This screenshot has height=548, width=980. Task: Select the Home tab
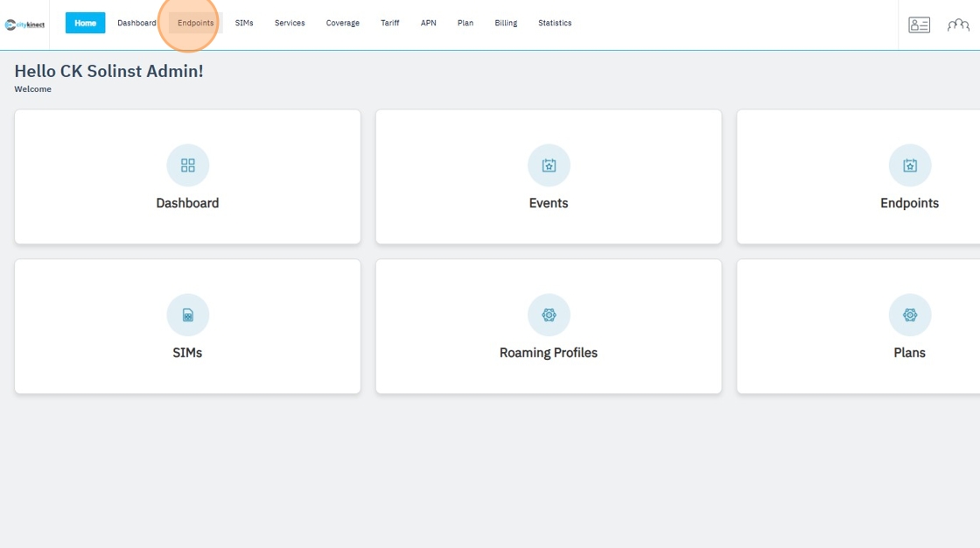(85, 23)
